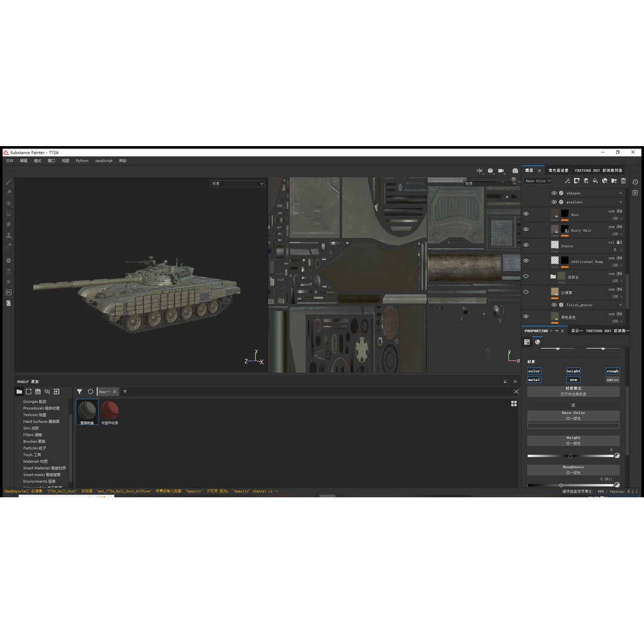
Task: Click the shelf filter funnel icon
Action: pyautogui.click(x=79, y=392)
